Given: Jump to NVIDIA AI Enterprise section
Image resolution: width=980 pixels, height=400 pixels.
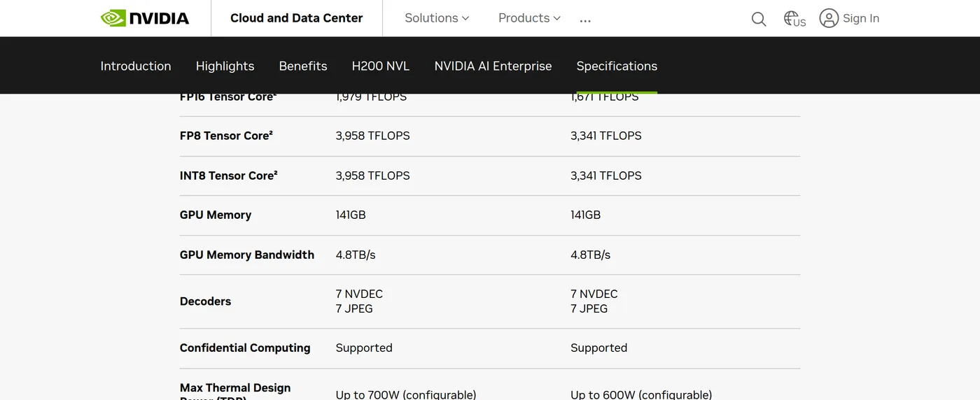Looking at the screenshot, I should coord(493,66).
